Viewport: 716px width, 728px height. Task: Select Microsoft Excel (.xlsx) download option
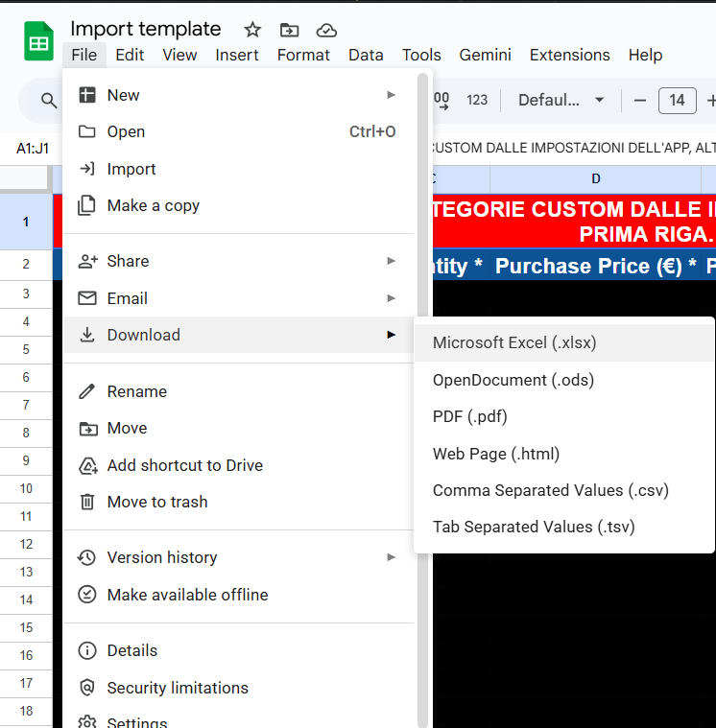click(514, 342)
